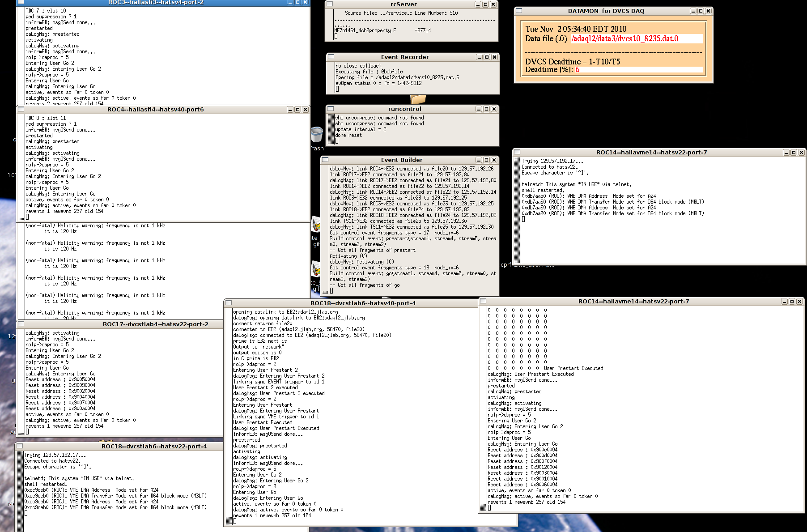Image resolution: width=807 pixels, height=532 pixels.
Task: Click 'Tue Nov 2 05:34:40 EDT 2010' timestamp
Action: [x=576, y=29]
